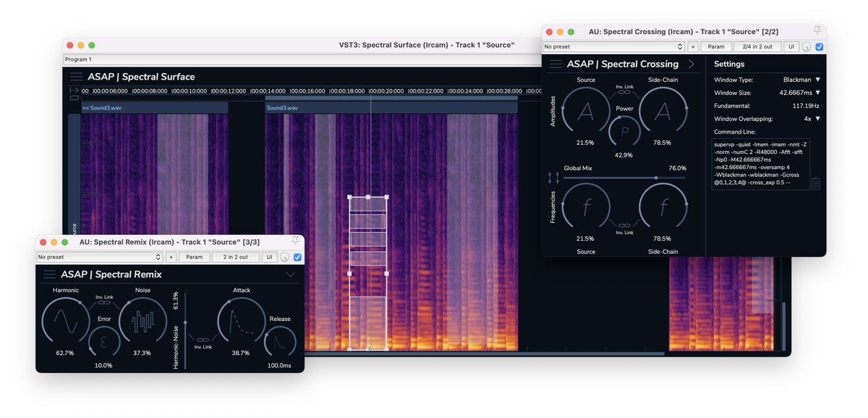This screenshot has width=868, height=418.
Task: Click the Fundamental value '117.19Hz'
Action: [804, 106]
